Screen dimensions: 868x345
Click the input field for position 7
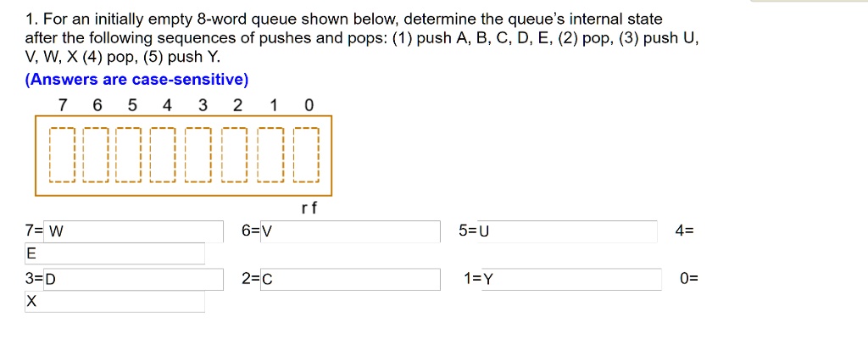click(133, 231)
